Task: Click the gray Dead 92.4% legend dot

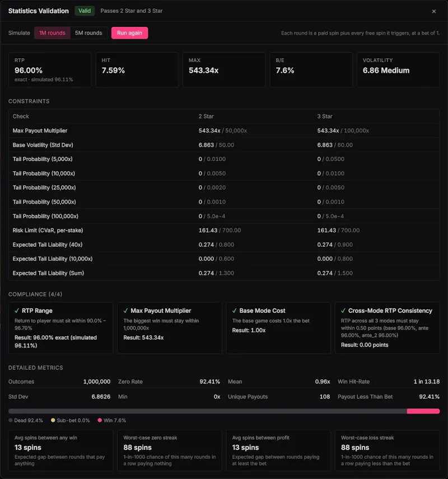Action: point(11,420)
